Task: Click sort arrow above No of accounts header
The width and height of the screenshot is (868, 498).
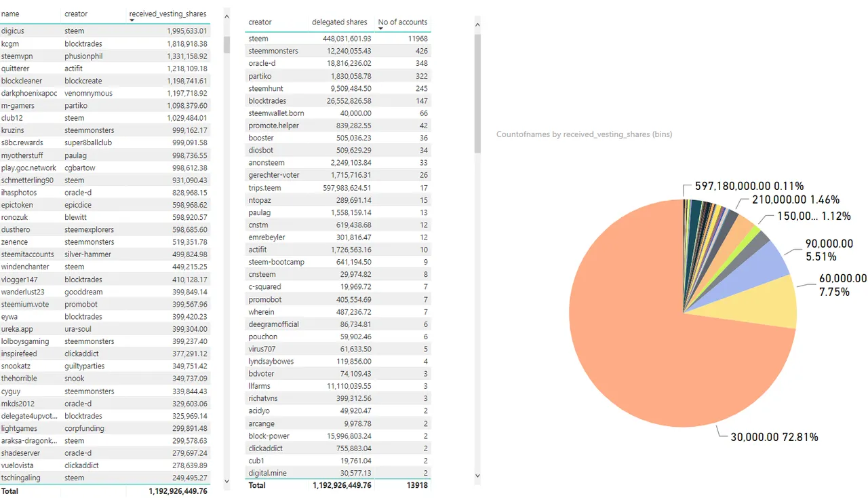Action: click(381, 29)
